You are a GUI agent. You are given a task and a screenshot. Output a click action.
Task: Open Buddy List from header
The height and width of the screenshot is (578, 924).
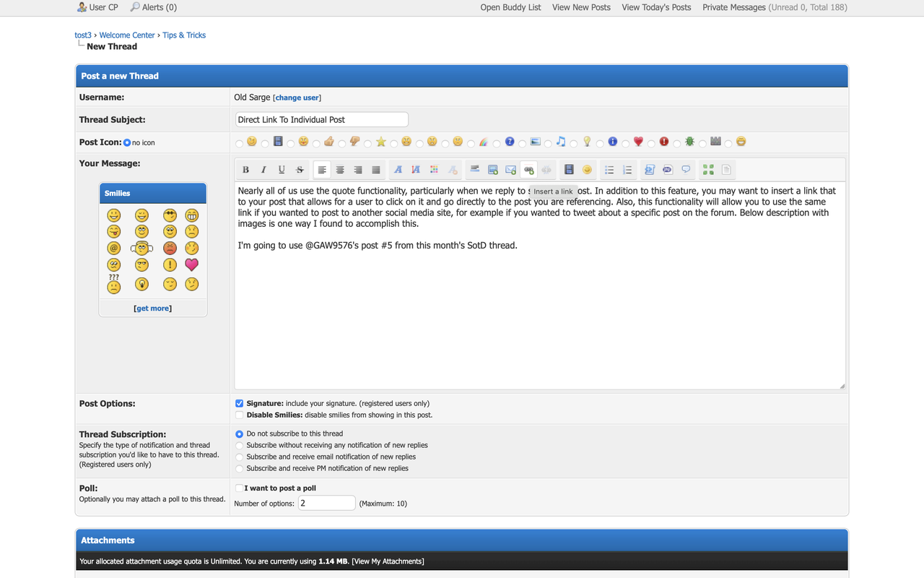click(x=510, y=7)
